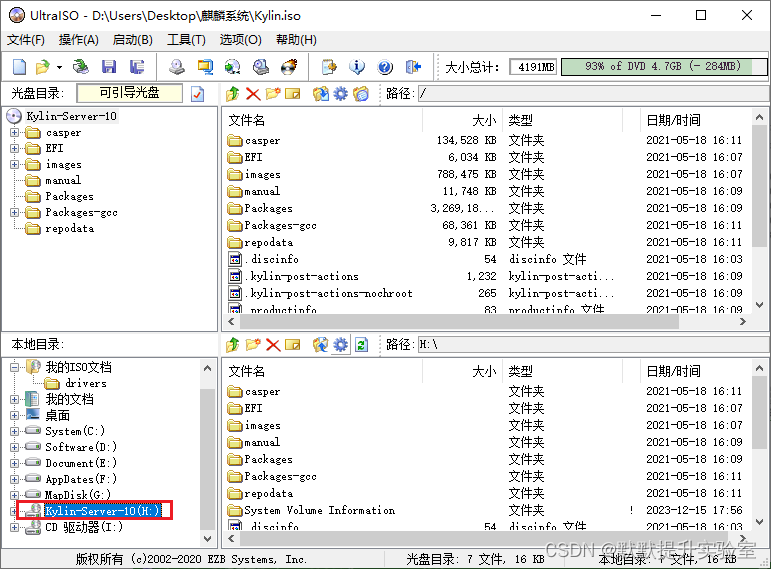This screenshot has width=771, height=569.
Task: Click Rename icon in local pane toolbar
Action: pyautogui.click(x=293, y=345)
